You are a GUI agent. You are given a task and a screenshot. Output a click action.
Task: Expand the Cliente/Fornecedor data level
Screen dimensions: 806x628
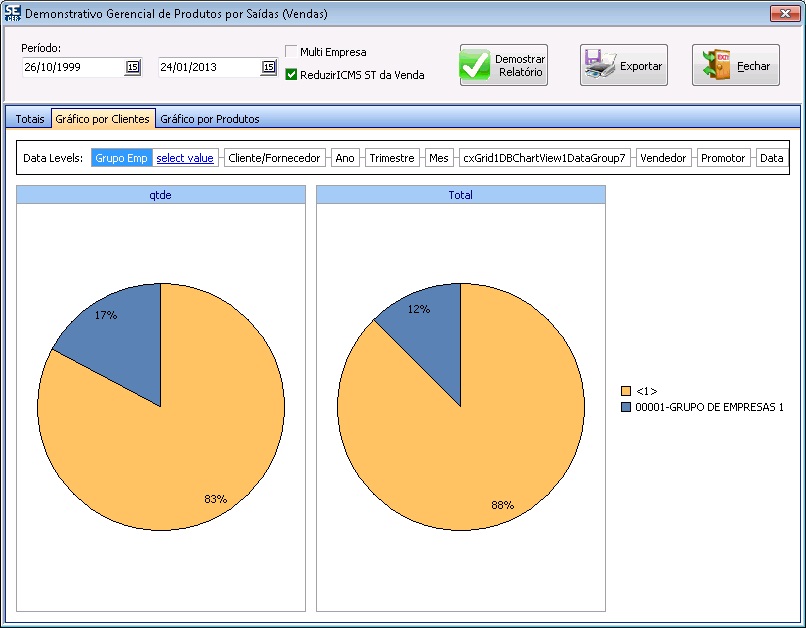[274, 158]
